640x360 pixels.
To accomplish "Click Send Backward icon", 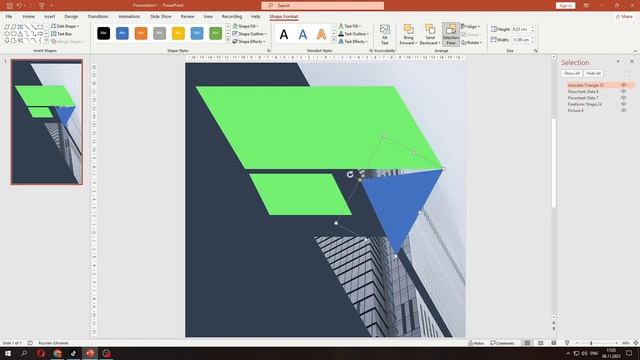I will tap(430, 29).
